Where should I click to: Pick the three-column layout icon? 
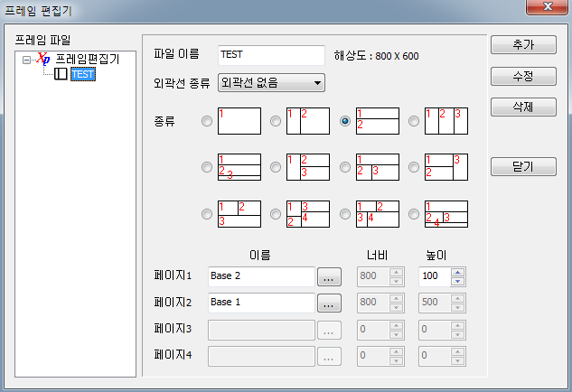446,121
